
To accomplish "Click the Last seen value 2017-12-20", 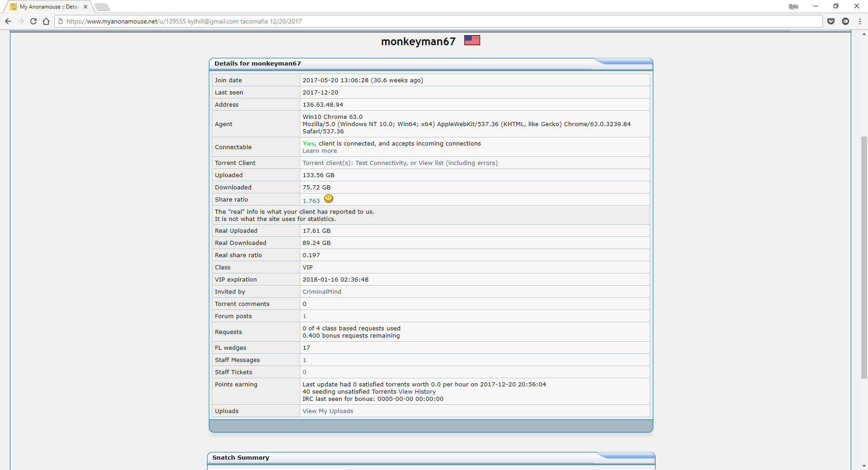I will [321, 93].
